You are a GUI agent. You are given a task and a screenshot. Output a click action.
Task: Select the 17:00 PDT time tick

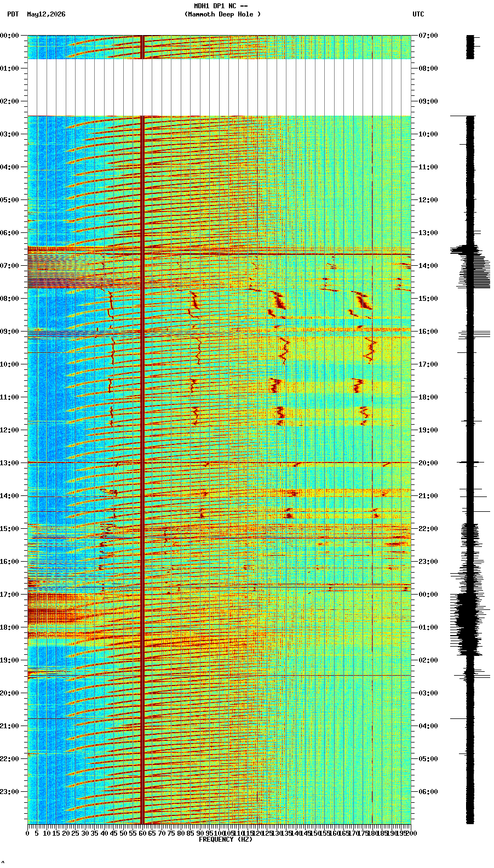(9, 594)
